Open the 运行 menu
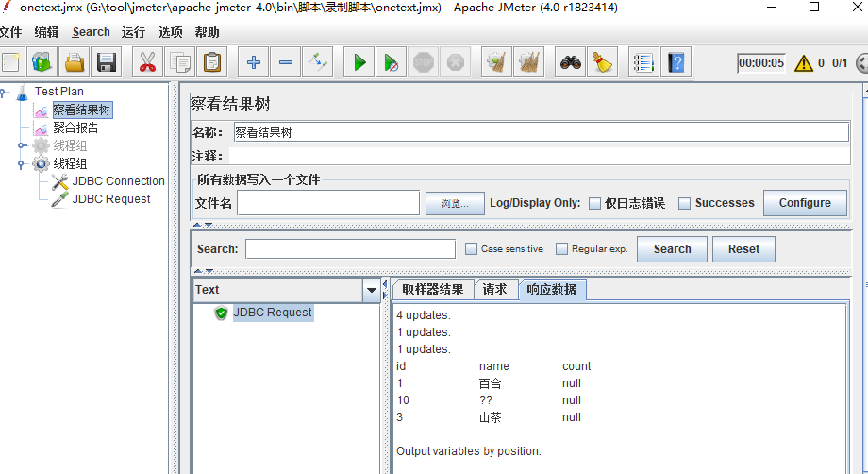868x474 pixels. (x=133, y=32)
